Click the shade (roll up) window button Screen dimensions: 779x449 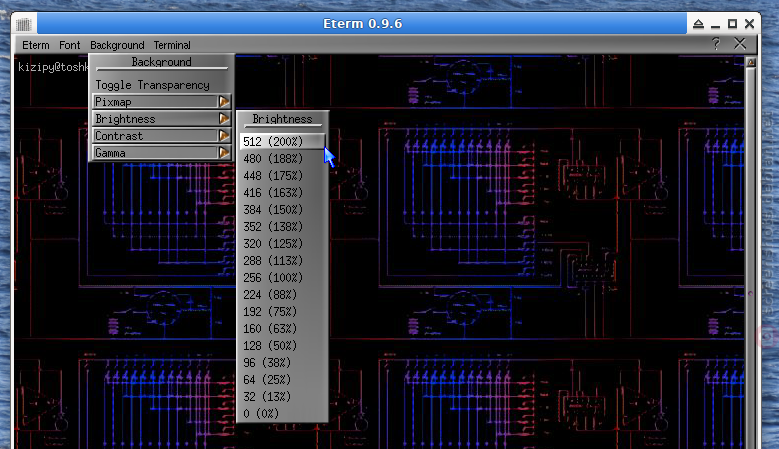(x=698, y=24)
